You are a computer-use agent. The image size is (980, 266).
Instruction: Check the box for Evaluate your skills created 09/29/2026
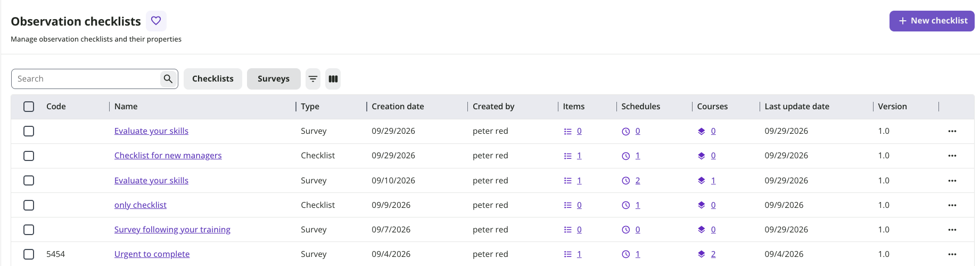pos(29,131)
